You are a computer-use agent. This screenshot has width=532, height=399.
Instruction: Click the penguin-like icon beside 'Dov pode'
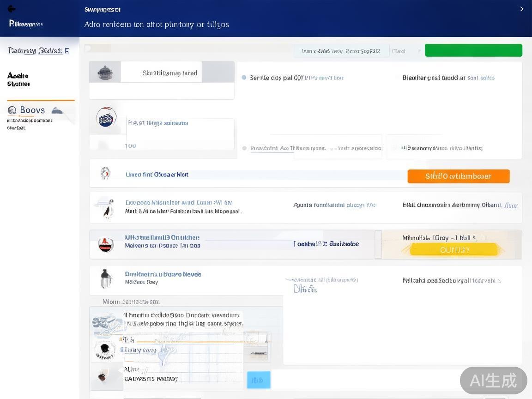coord(105,207)
